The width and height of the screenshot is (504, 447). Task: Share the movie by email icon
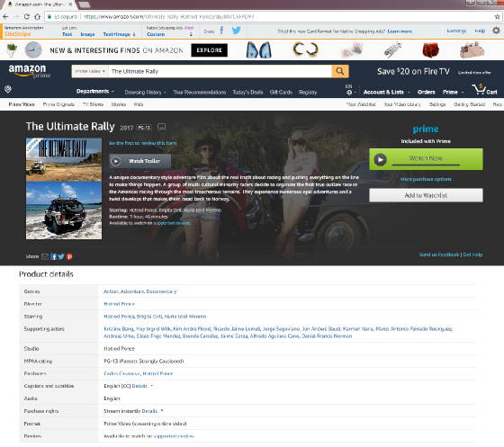click(45, 256)
